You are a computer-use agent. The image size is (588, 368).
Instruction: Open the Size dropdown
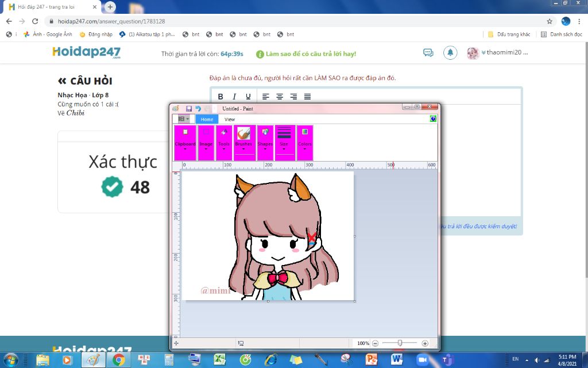coord(284,143)
